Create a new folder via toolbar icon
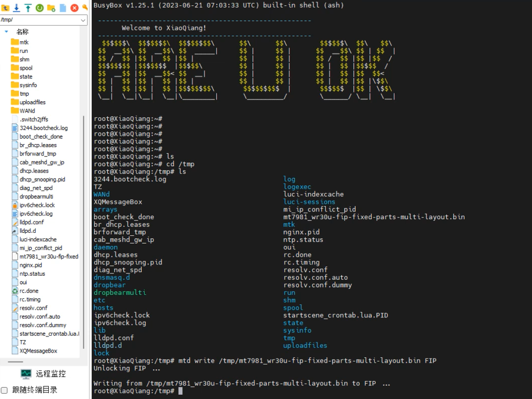The image size is (532, 399). coord(51,8)
